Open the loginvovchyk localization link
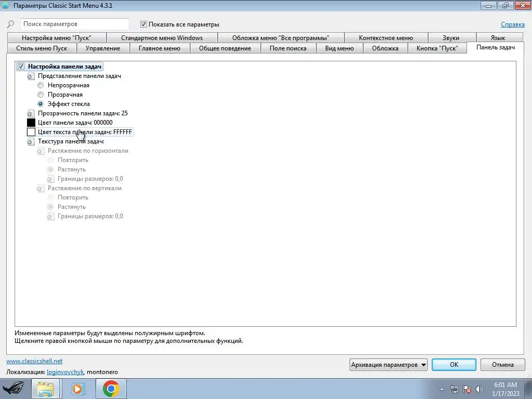 [65, 372]
